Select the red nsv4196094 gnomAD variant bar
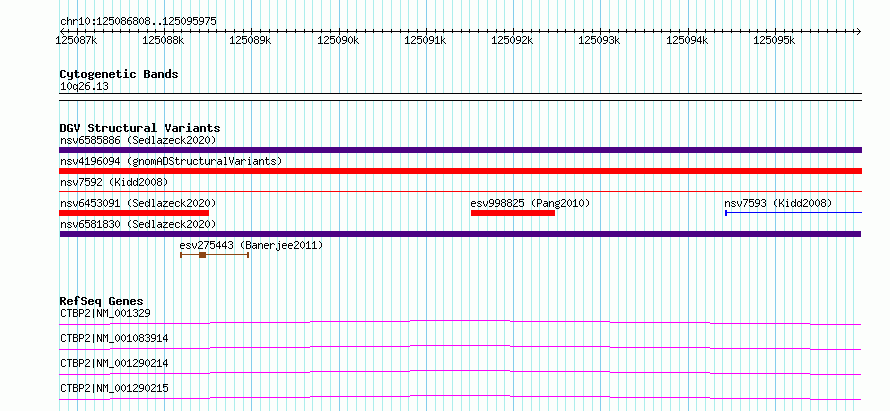This screenshot has width=890, height=411. (460, 171)
